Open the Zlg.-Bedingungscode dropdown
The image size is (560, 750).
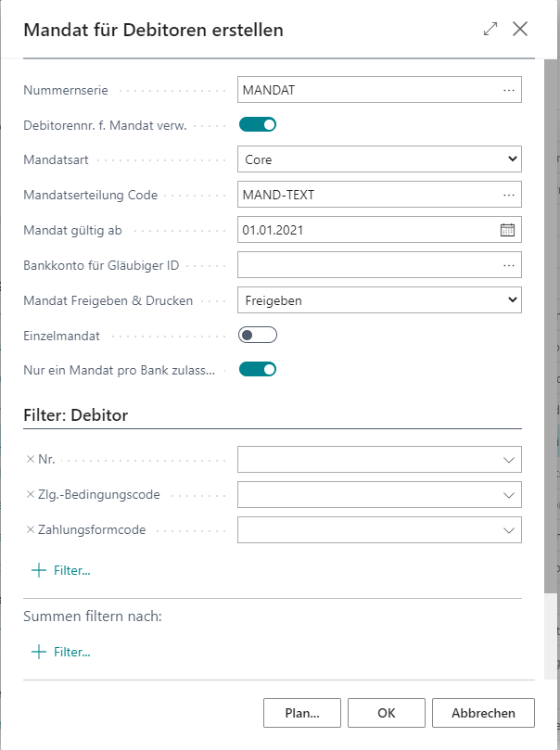click(x=508, y=494)
